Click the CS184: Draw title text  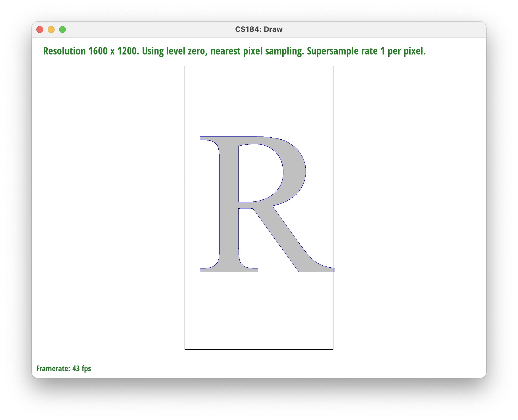coord(259,29)
